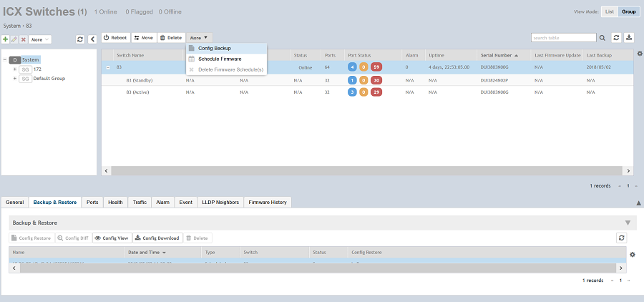Collapse the System tree node
Image resolution: width=644 pixels, height=302 pixels.
(4, 60)
